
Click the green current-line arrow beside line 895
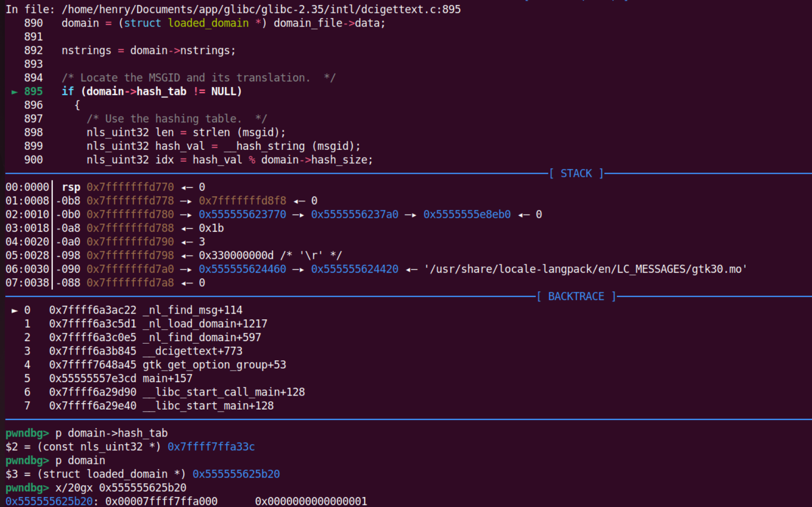point(15,92)
